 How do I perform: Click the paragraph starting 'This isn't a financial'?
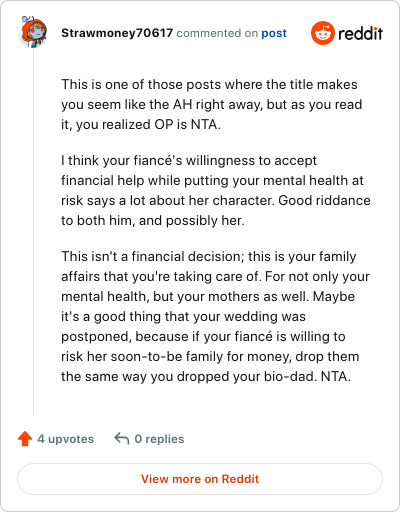coord(215,316)
